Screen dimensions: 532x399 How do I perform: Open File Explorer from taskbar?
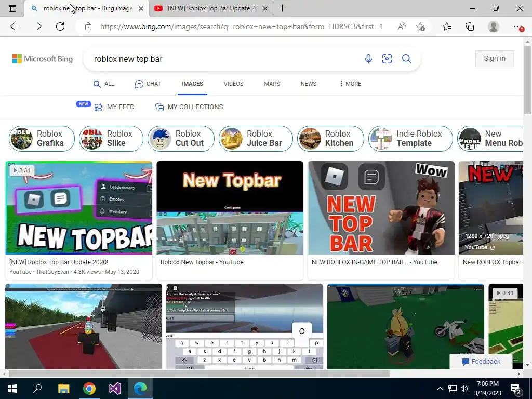coord(63,389)
